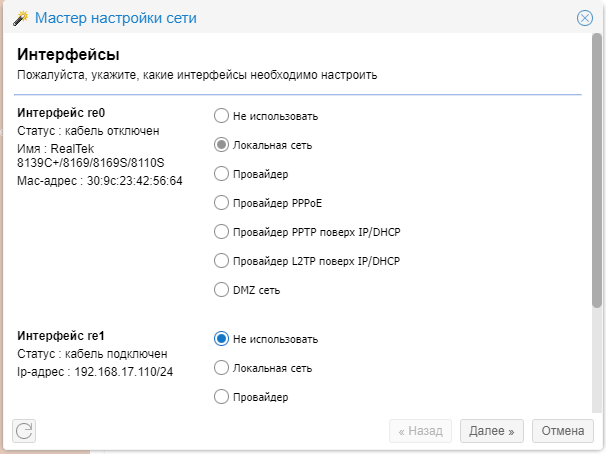Set interface re1 to 'Локальная сеть'

(x=222, y=368)
